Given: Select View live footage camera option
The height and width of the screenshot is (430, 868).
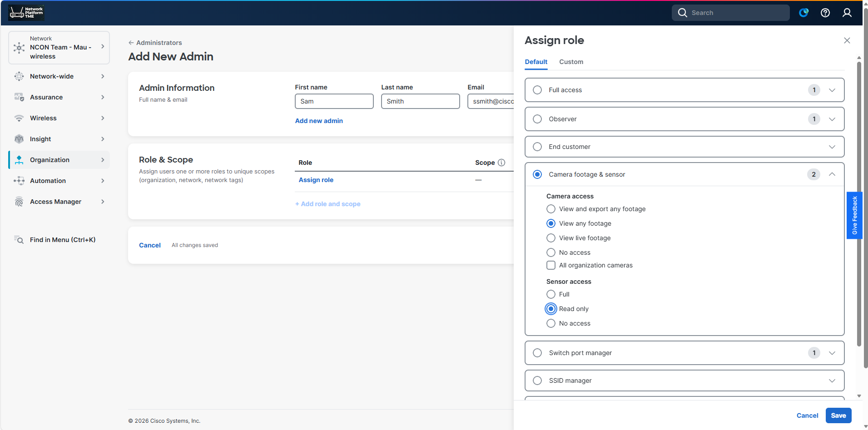Looking at the screenshot, I should click(551, 238).
